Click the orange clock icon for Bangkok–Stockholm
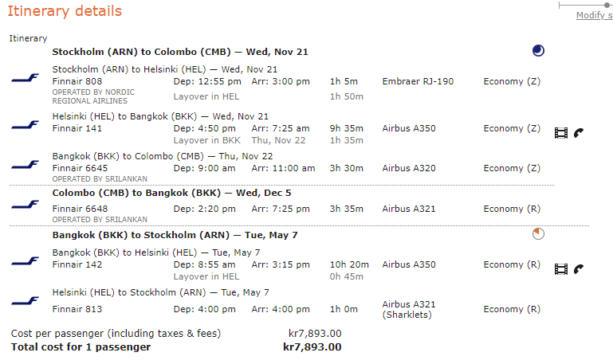 [539, 234]
